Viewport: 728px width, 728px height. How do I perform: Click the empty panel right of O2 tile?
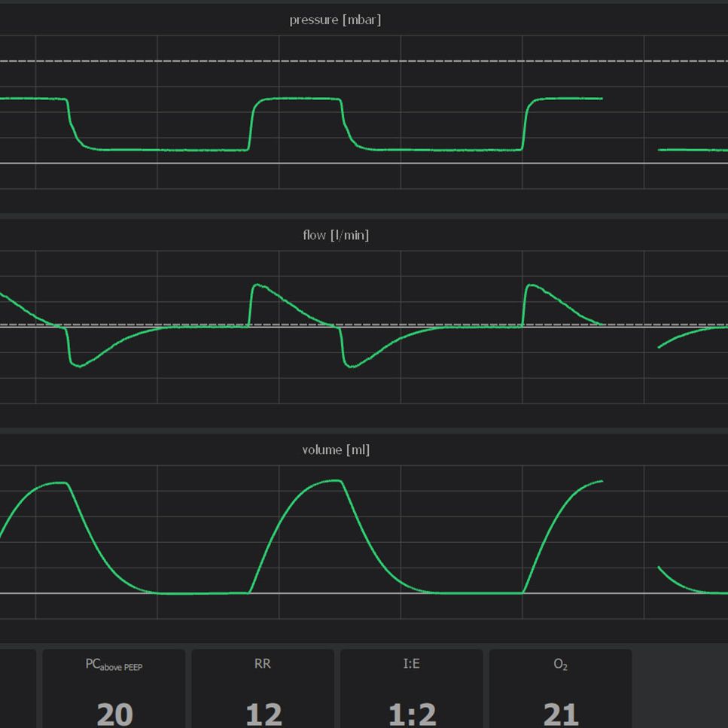(681, 688)
